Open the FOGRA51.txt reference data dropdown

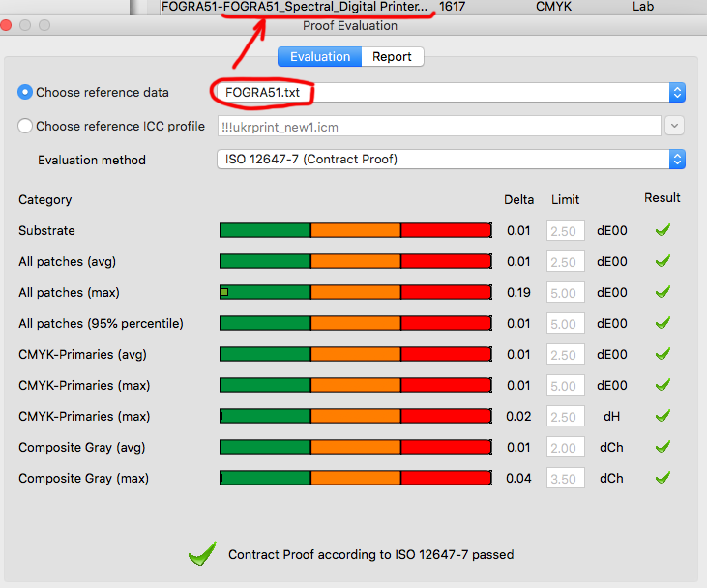[x=451, y=93]
